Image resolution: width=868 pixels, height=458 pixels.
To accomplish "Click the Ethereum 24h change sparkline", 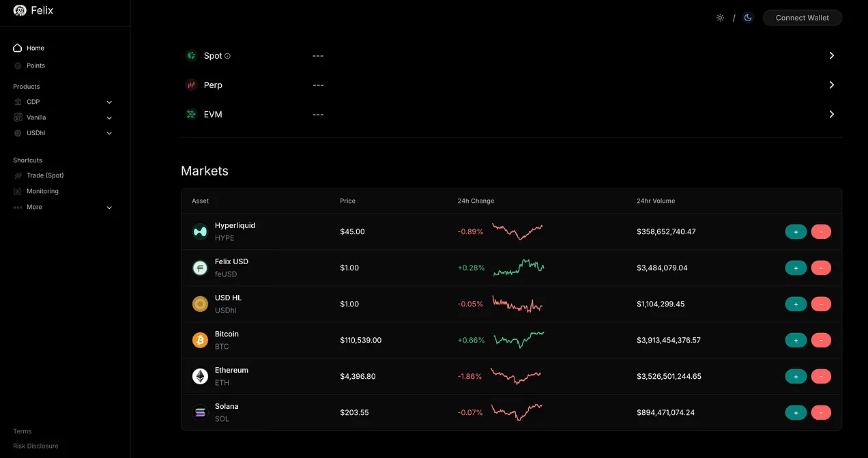I will 517,376.
